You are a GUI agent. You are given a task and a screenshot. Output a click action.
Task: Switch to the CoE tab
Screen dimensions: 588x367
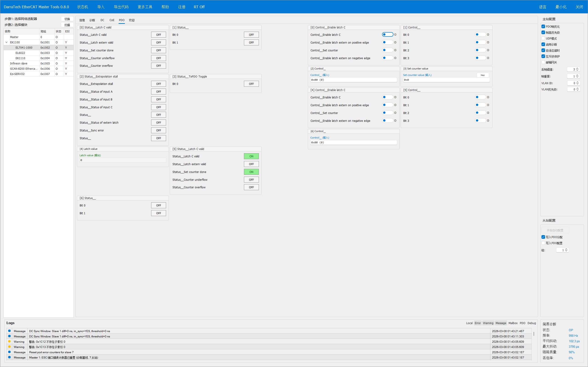[x=112, y=20]
